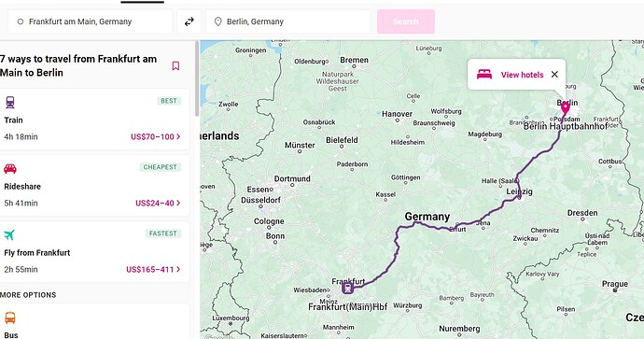This screenshot has height=339, width=644.
Task: Click the BEST badge on Train card
Action: pyautogui.click(x=169, y=101)
